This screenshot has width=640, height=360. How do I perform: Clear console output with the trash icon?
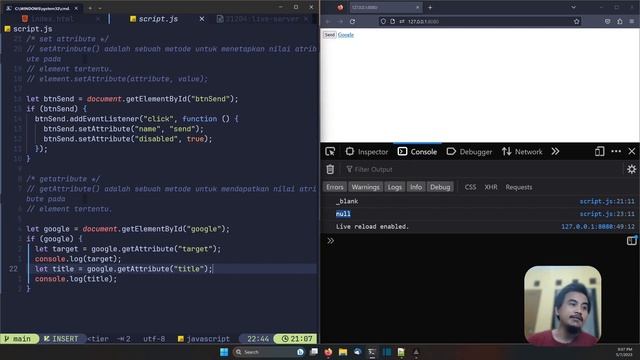click(x=330, y=169)
